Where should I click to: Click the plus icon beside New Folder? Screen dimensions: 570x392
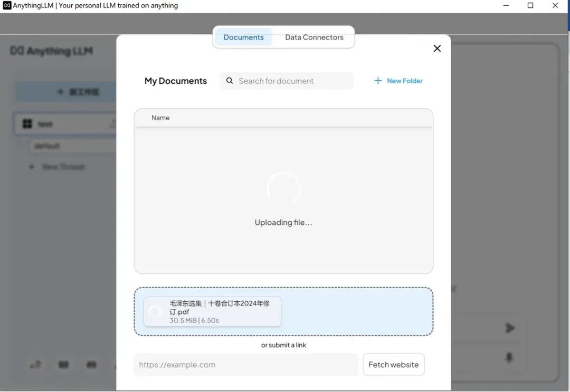click(378, 81)
